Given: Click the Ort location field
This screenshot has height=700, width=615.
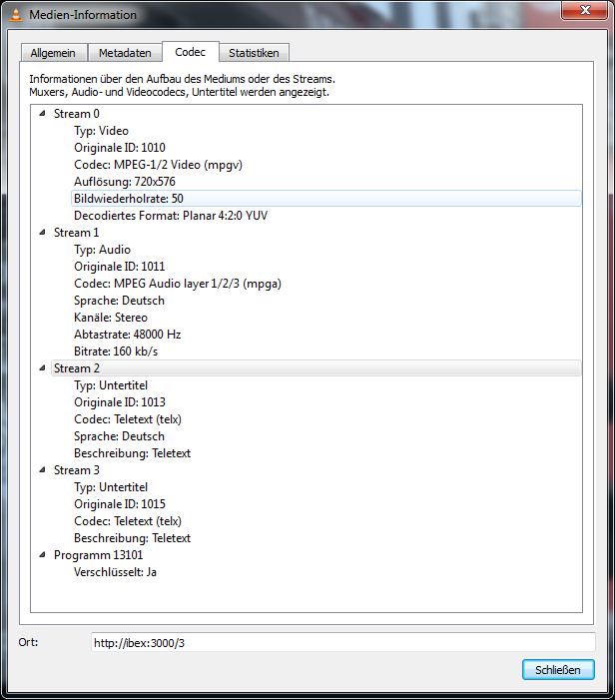Looking at the screenshot, I should point(342,642).
